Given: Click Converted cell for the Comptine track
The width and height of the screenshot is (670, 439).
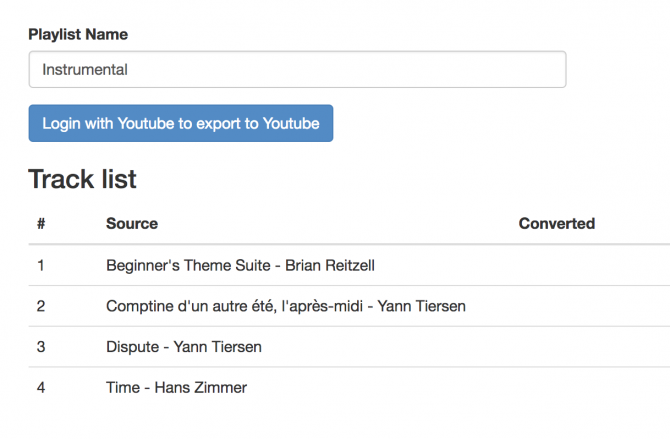Looking at the screenshot, I should click(x=590, y=306).
